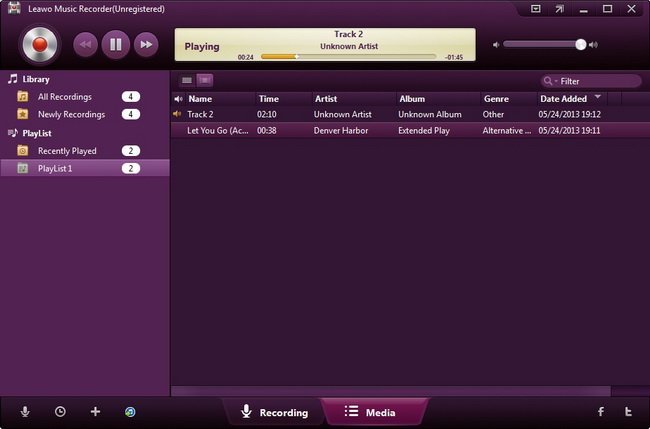Sort by Artist column
Screen dimensions: 650x429
pyautogui.click(x=353, y=99)
